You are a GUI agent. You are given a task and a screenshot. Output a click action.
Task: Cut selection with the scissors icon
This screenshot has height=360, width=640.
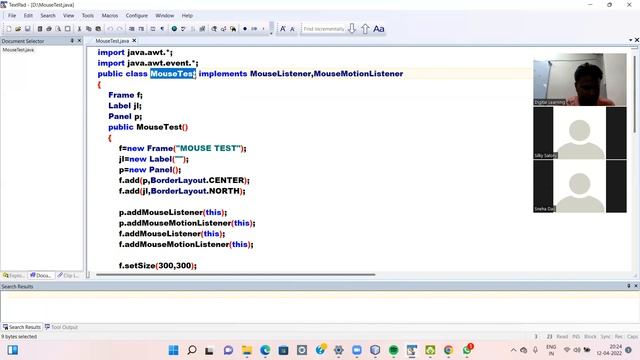pos(79,29)
